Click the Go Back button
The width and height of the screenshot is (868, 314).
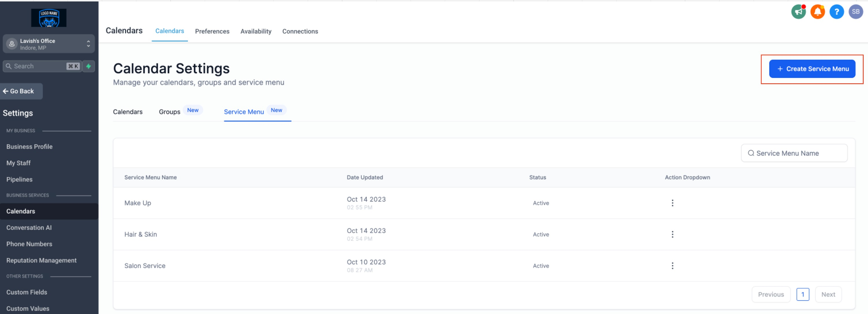(x=22, y=91)
